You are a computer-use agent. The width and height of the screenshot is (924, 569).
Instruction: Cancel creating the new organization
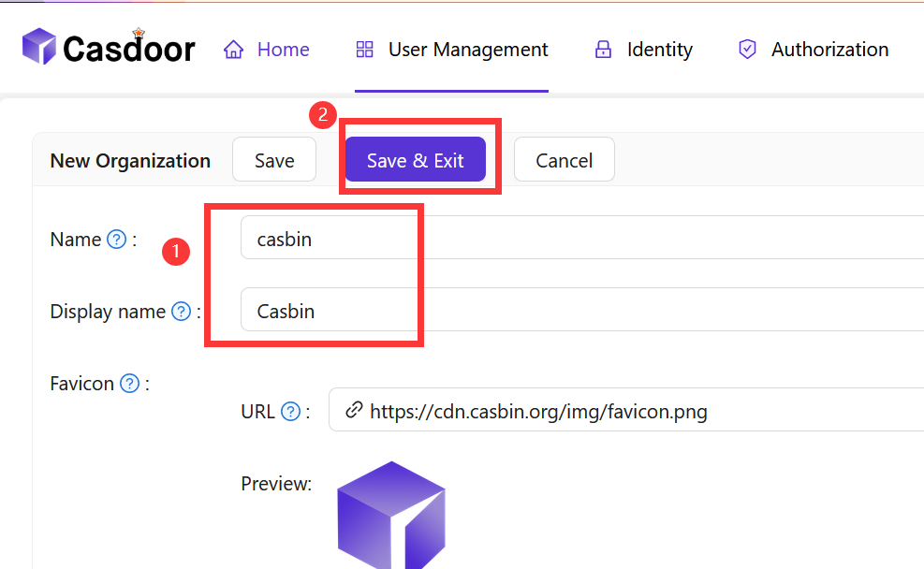click(x=564, y=159)
